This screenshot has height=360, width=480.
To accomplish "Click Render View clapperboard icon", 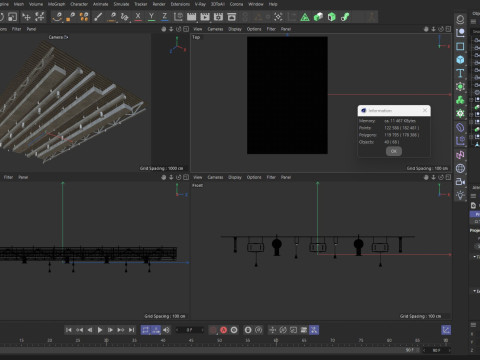I will coord(191,17).
